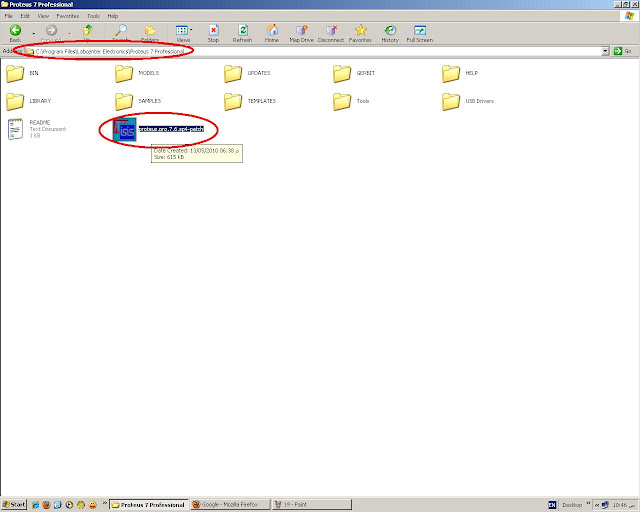Click the Forward toolbar button
Image resolution: width=640 pixels, height=512 pixels.
(51, 33)
